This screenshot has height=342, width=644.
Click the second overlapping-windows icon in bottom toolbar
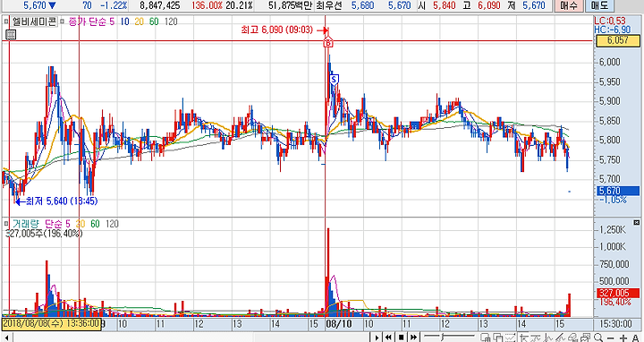point(498,338)
